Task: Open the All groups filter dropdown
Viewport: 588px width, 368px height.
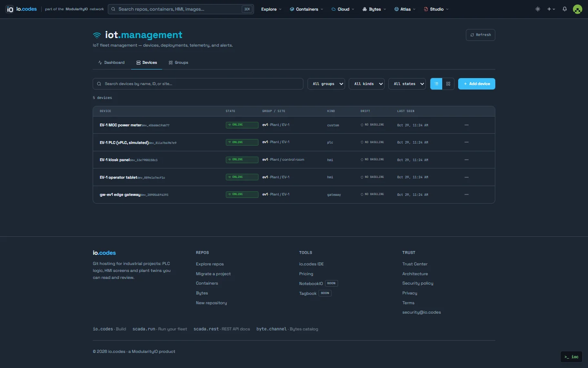Action: [326, 84]
